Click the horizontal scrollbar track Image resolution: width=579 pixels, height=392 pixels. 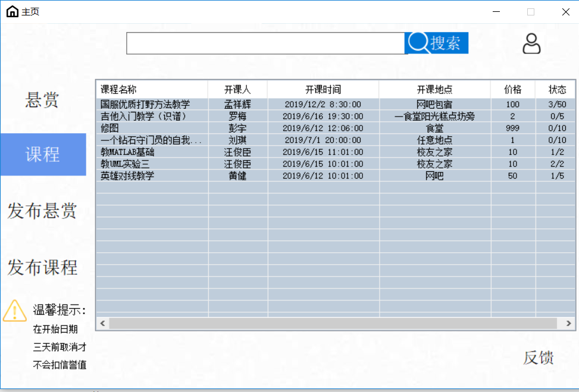(333, 324)
